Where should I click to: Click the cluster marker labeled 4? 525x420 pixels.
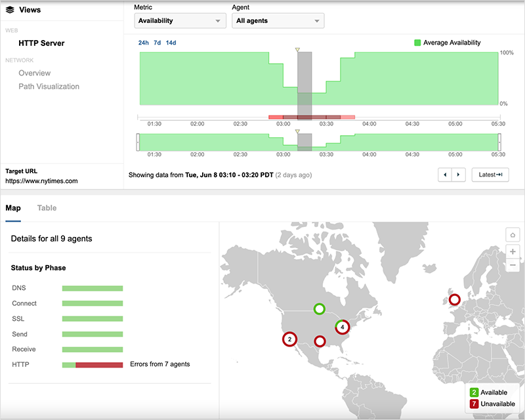point(342,326)
